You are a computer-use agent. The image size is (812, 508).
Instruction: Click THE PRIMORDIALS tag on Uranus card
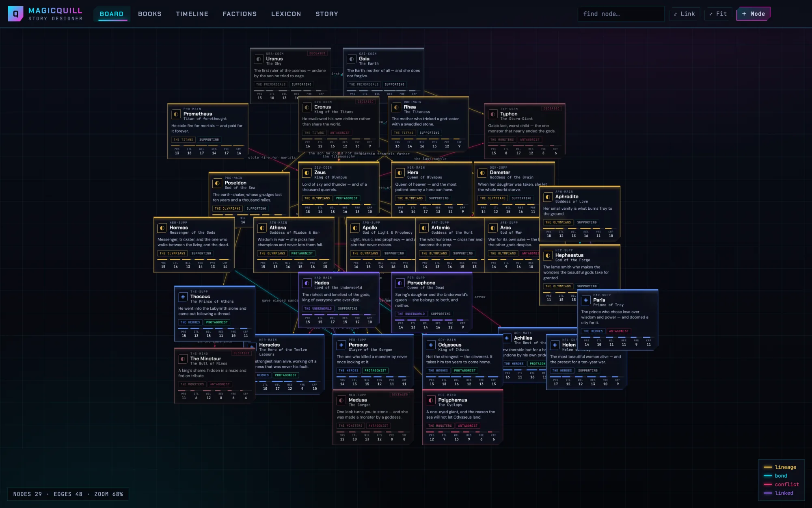[x=271, y=85]
